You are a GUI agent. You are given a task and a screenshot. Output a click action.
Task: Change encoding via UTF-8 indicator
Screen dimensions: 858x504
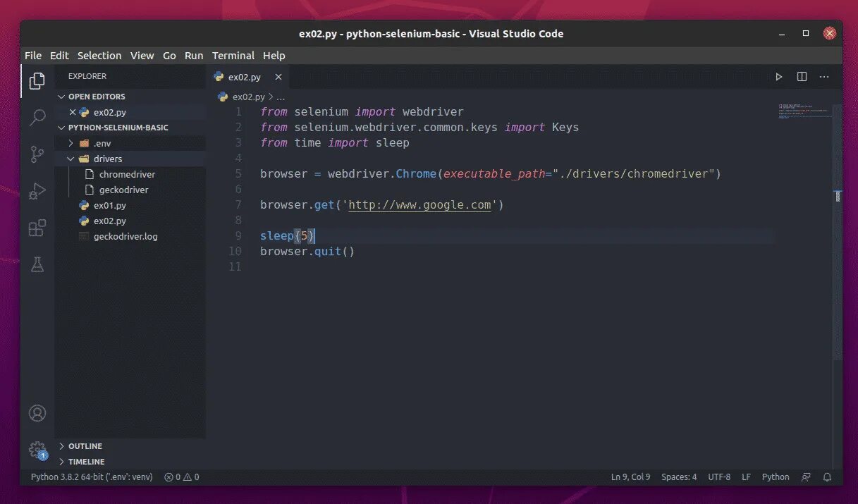(719, 477)
